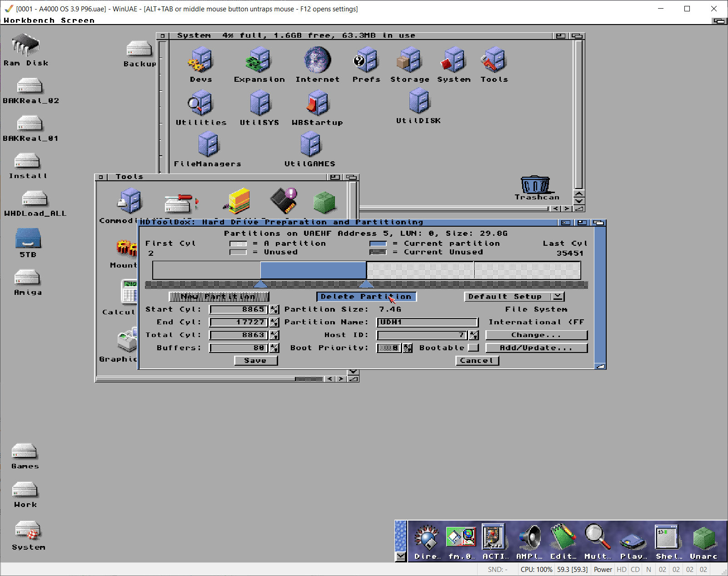Select the System drive icon on desktop

pyautogui.click(x=28, y=530)
